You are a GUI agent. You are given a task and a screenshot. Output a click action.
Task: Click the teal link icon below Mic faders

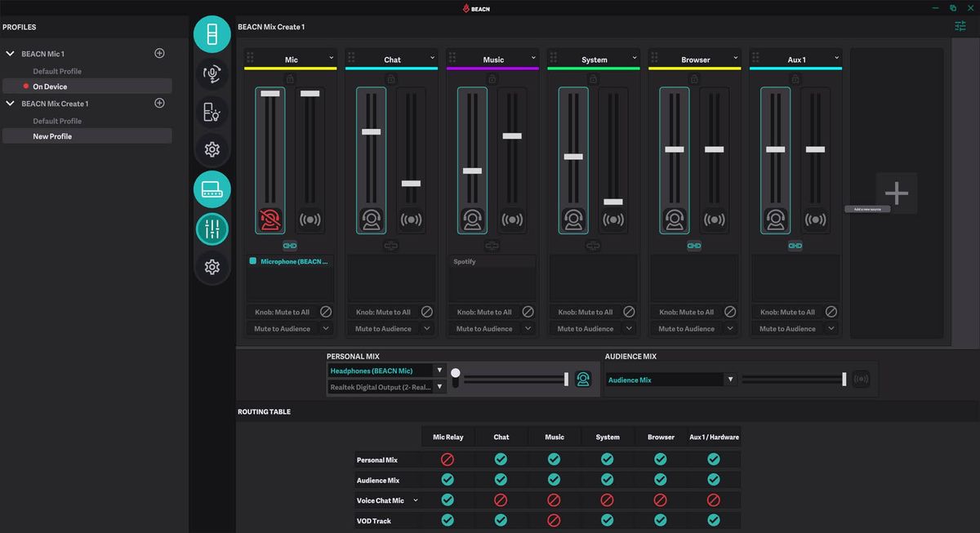289,245
